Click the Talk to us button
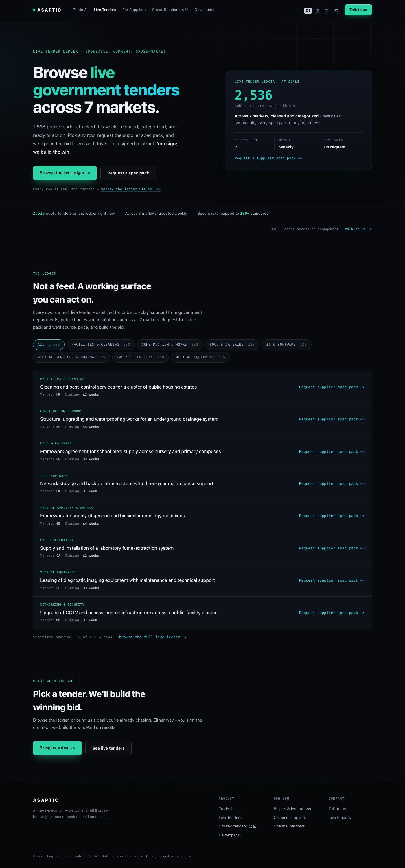 pos(358,10)
